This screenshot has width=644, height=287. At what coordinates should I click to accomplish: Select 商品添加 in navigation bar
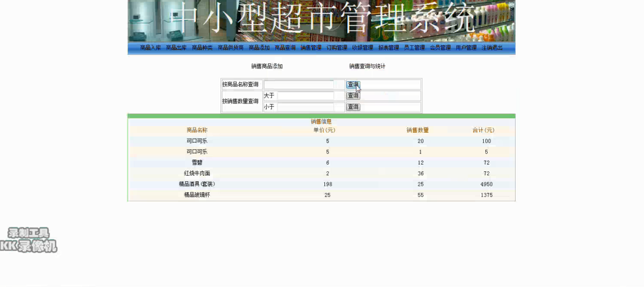259,48
